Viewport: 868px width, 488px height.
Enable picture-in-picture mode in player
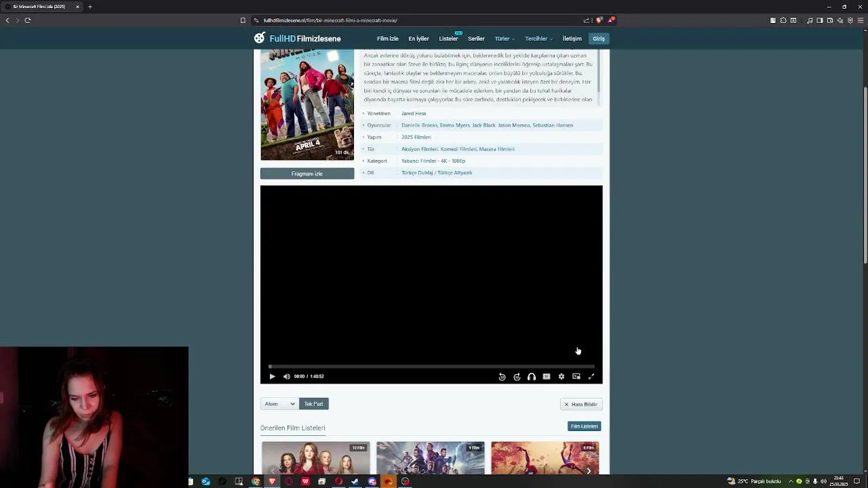point(576,376)
